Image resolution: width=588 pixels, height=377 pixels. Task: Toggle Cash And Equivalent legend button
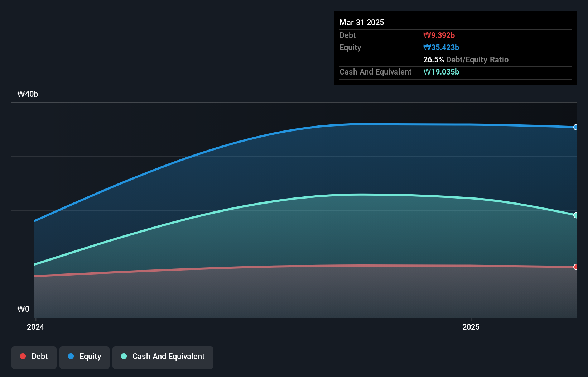click(163, 357)
